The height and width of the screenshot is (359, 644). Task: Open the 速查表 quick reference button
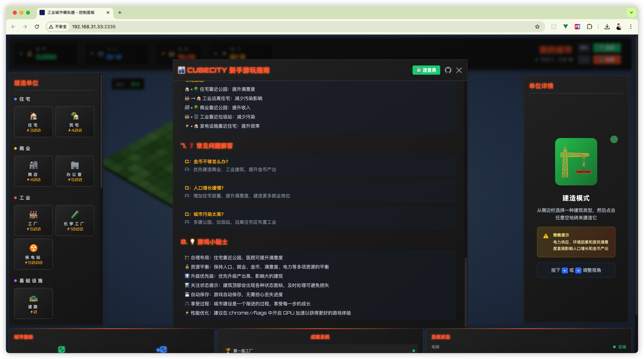click(426, 70)
